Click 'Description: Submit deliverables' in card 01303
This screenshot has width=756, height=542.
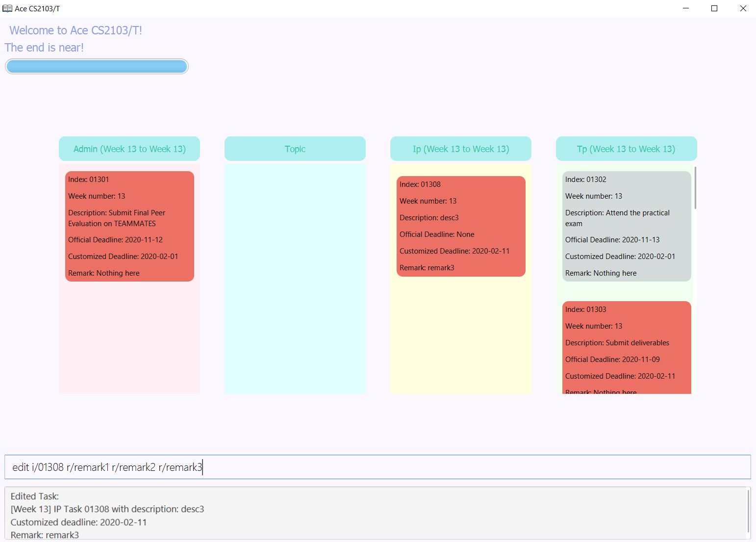[617, 343]
